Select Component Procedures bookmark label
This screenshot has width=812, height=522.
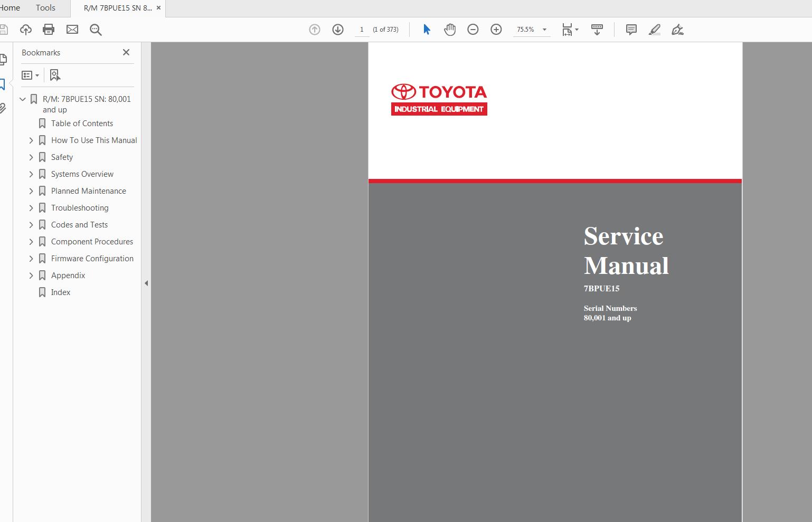point(92,242)
